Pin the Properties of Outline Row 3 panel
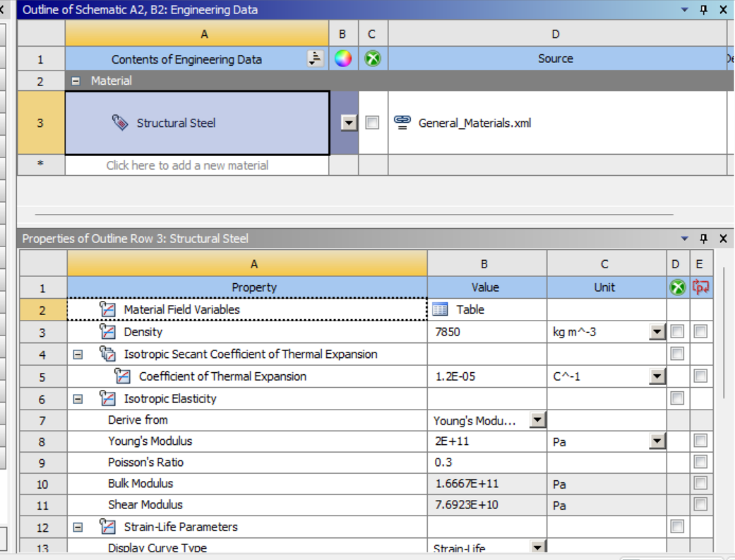The image size is (735, 560). [704, 238]
